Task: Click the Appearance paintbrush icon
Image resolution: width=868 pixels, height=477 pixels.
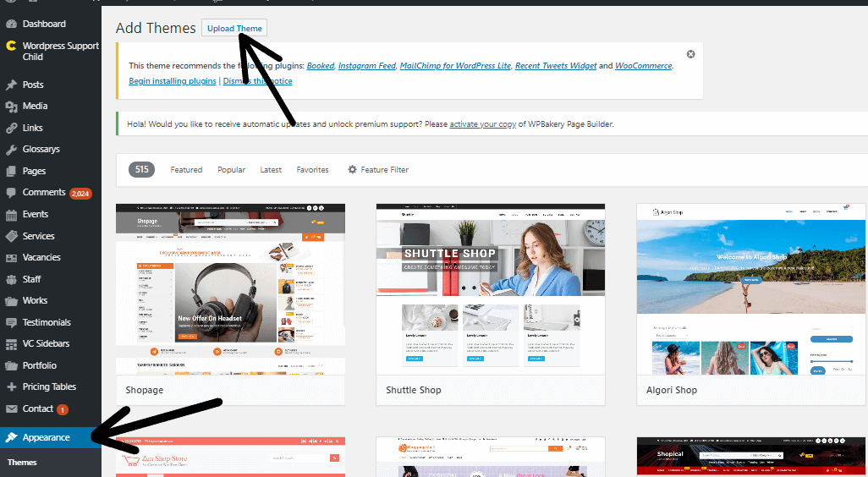Action: (x=11, y=438)
